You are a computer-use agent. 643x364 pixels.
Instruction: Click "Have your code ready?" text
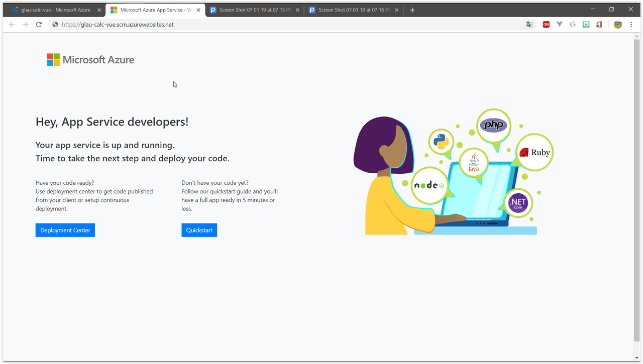65,183
